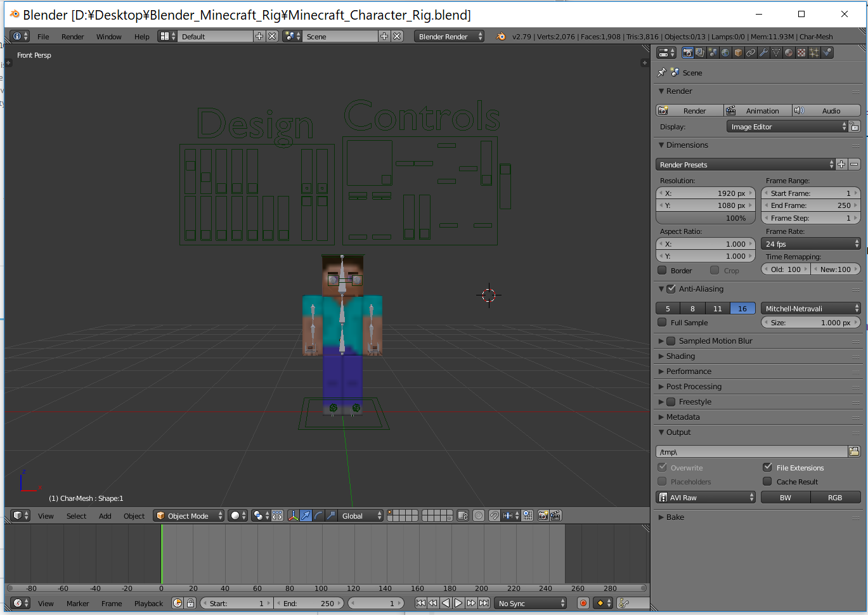The image size is (868, 615).
Task: Open the File menu
Action: [x=43, y=36]
